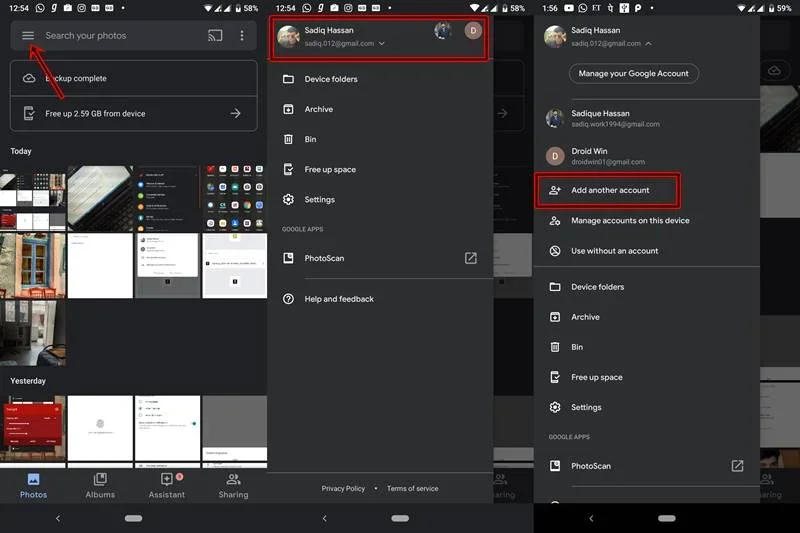The height and width of the screenshot is (533, 800).
Task: Open Free up 2.59 GB from device
Action: click(134, 113)
